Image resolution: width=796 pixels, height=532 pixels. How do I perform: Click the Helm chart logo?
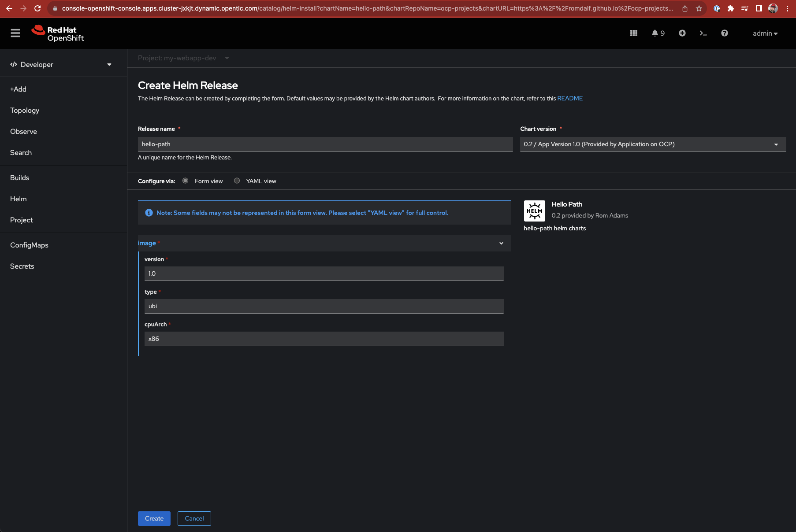click(x=534, y=211)
